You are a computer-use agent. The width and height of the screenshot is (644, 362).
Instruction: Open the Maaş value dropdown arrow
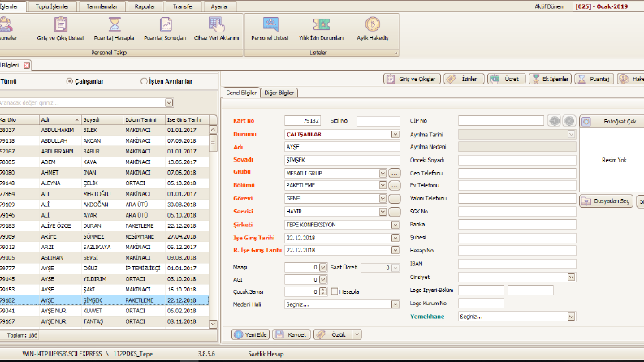[x=323, y=268]
